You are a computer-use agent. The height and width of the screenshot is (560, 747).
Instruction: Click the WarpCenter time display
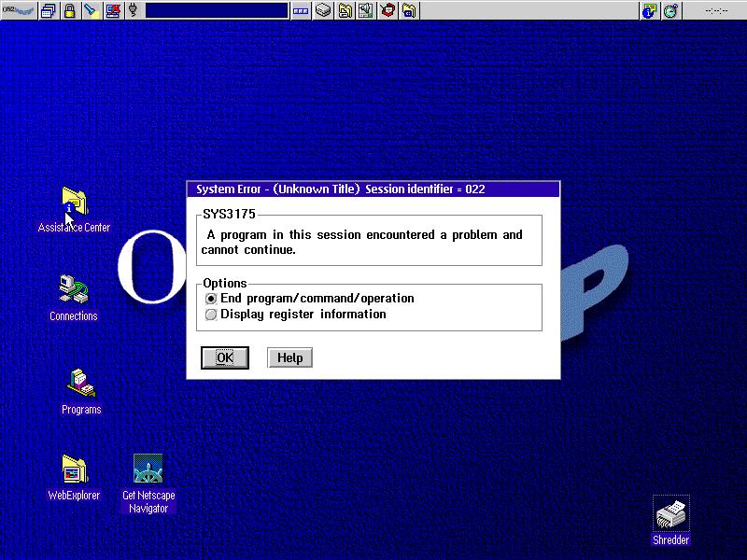pyautogui.click(x=716, y=10)
